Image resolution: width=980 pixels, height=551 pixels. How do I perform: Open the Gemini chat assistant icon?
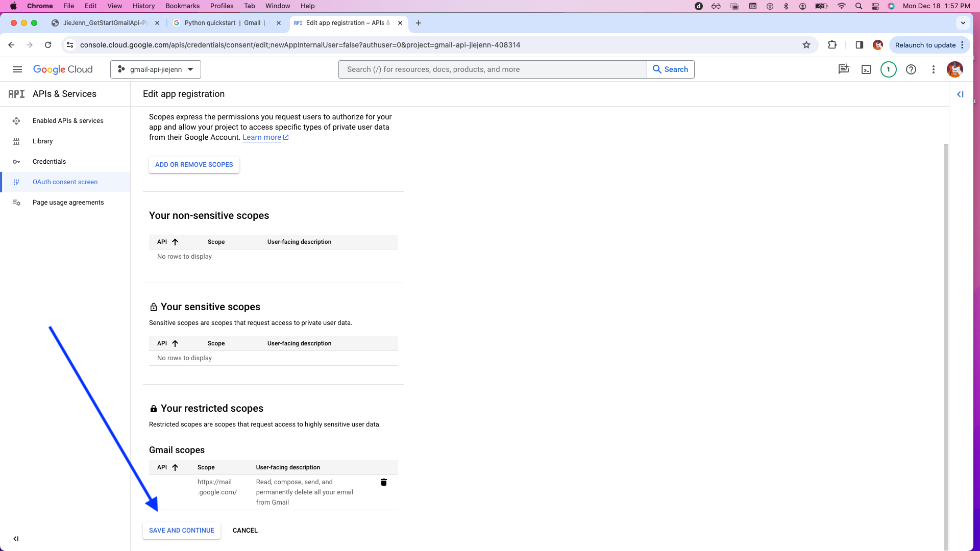(x=844, y=69)
